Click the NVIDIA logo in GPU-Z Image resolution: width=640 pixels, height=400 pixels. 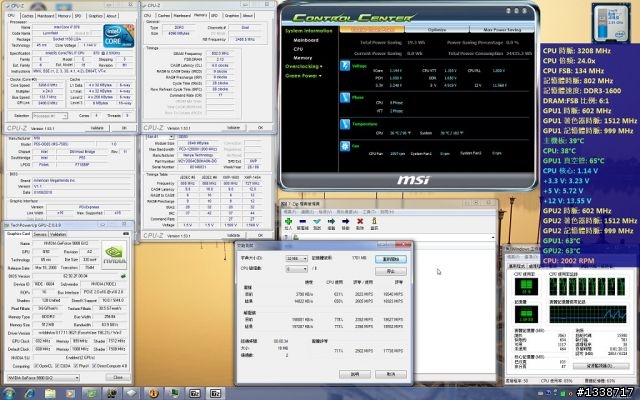(114, 254)
